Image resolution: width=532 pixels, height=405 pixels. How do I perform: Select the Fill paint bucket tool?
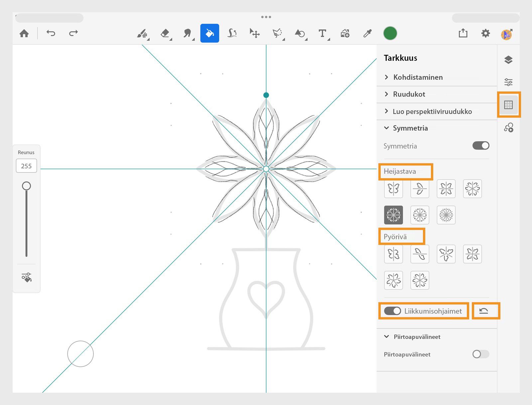(x=209, y=33)
